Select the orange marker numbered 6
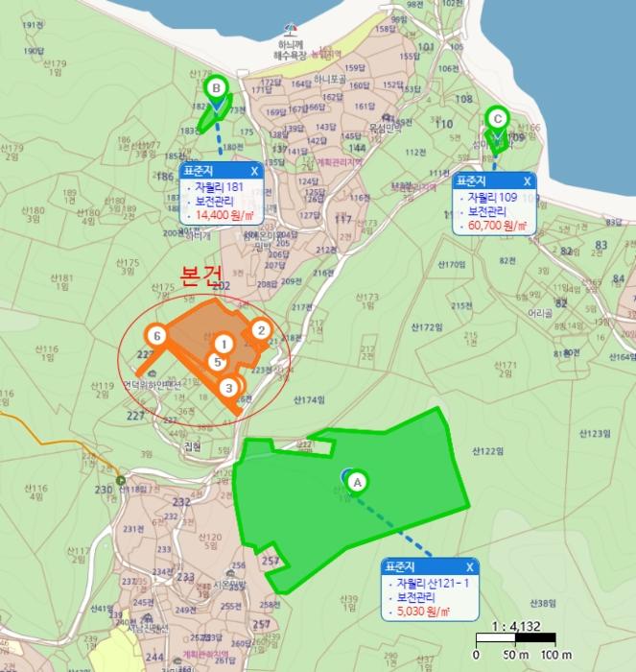The image size is (636, 672). click(x=156, y=336)
